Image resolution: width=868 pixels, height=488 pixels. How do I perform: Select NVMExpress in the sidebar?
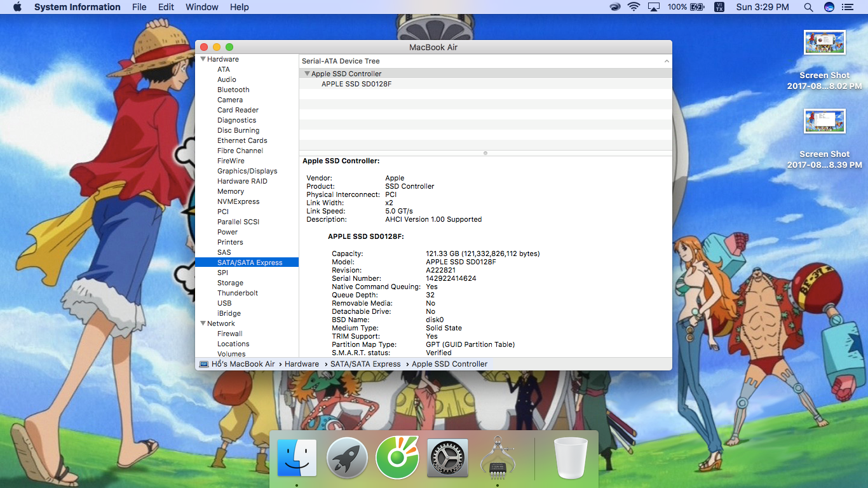click(x=238, y=201)
